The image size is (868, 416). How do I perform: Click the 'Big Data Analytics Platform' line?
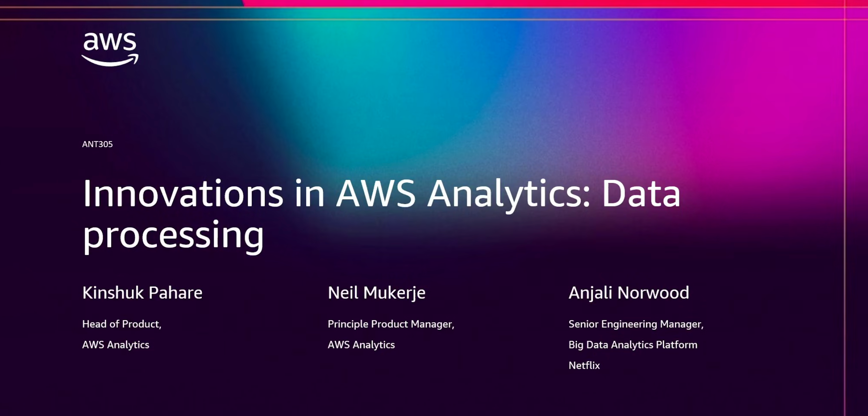coord(633,345)
